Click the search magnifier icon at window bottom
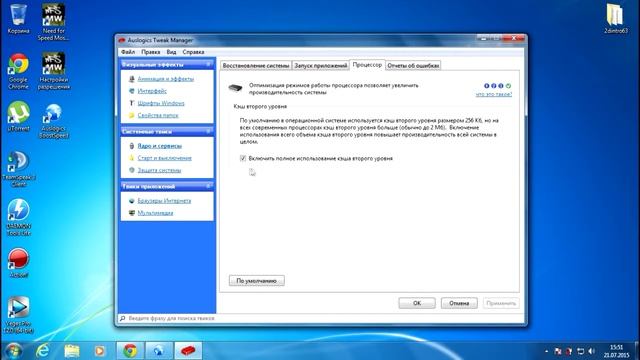Screen dimensions: 640x360 click(122, 318)
